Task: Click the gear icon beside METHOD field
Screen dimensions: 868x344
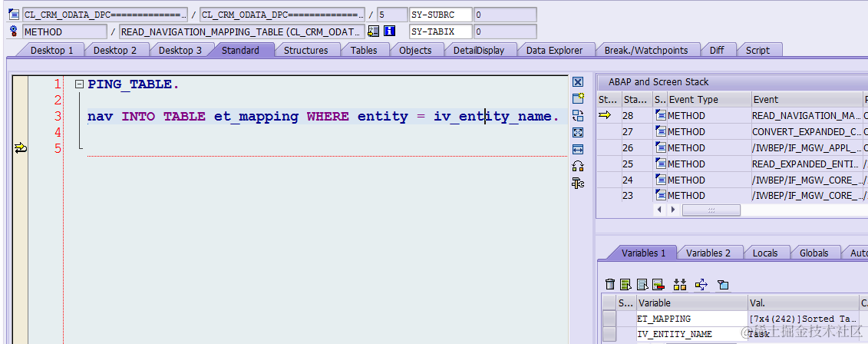Action: point(15,31)
